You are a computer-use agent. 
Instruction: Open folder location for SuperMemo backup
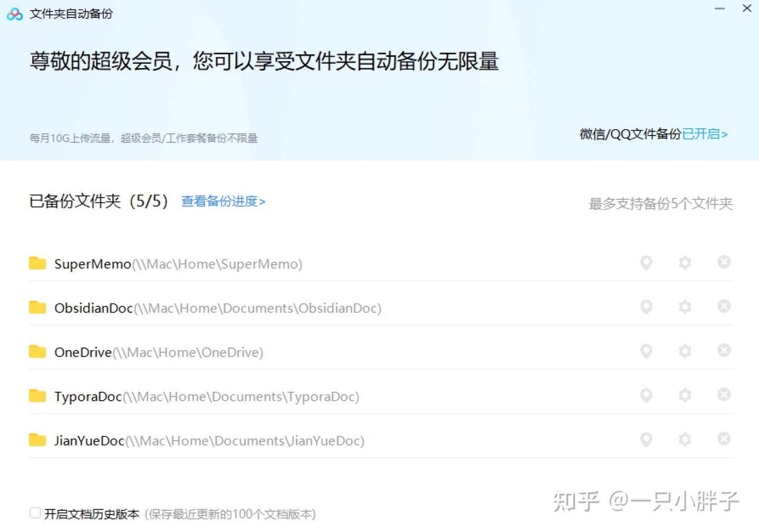(646, 263)
